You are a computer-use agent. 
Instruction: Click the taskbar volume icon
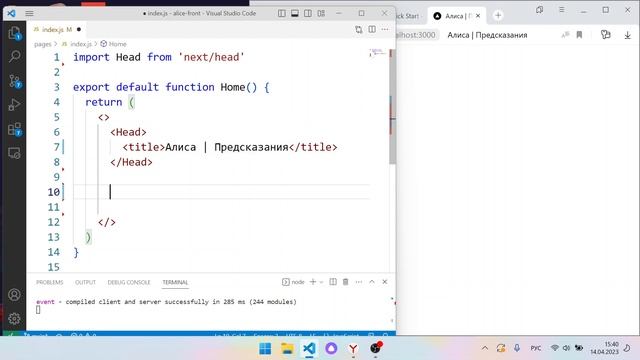(566, 348)
